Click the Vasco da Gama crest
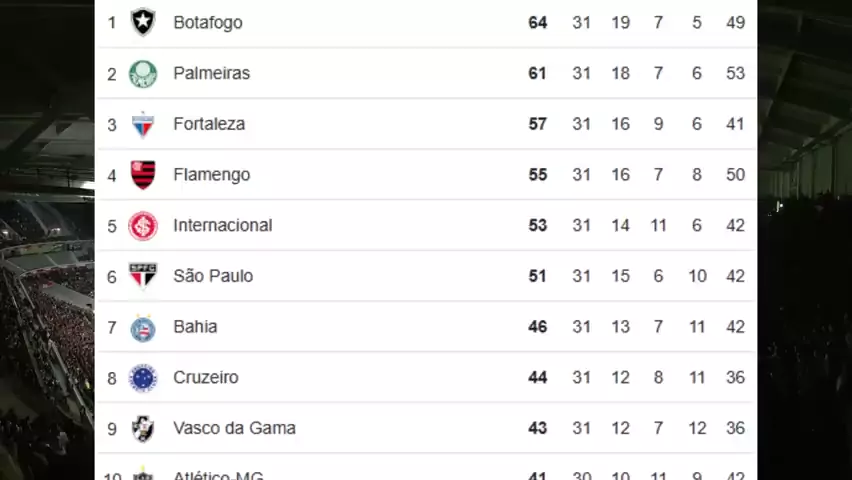852x480 pixels. [x=143, y=428]
